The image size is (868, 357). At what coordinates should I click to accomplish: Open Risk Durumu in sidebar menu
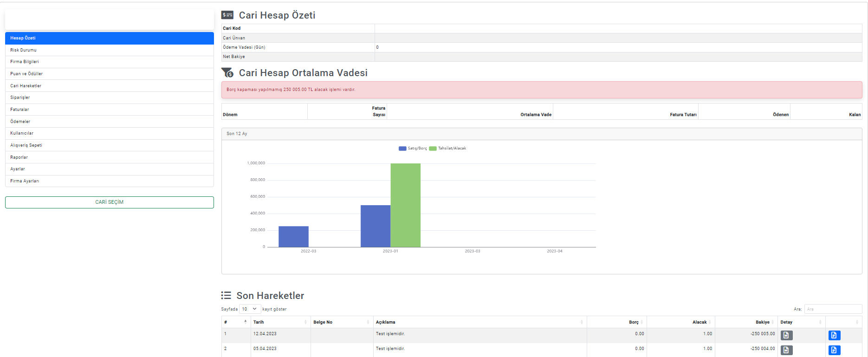tap(23, 50)
